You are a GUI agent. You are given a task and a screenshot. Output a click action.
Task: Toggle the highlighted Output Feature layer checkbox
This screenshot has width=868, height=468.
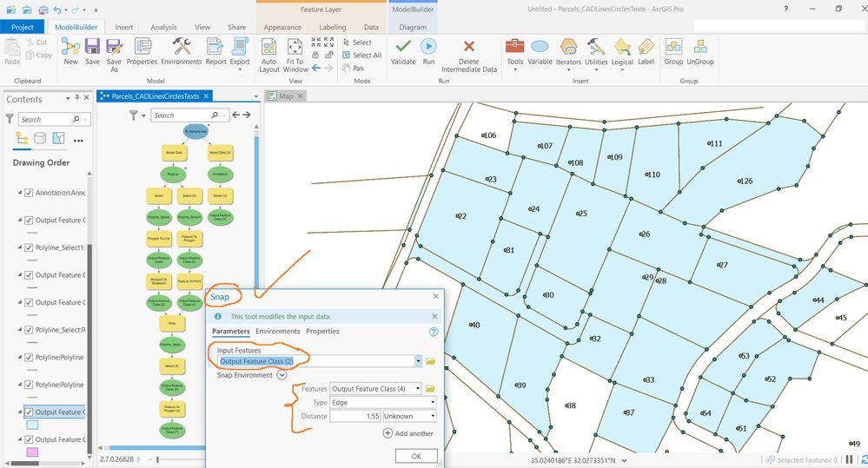(29, 412)
